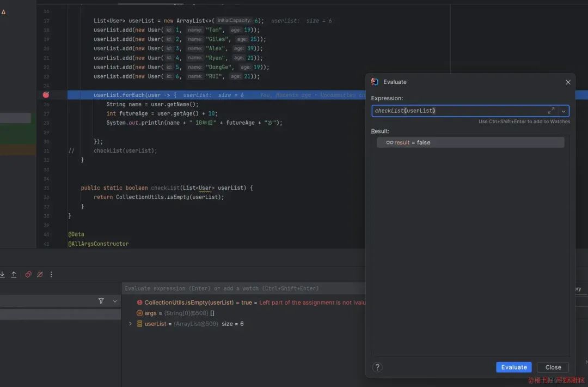Viewport: 588px width, 387px height.
Task: Expand the expression editor with the arrows icon
Action: coord(551,111)
